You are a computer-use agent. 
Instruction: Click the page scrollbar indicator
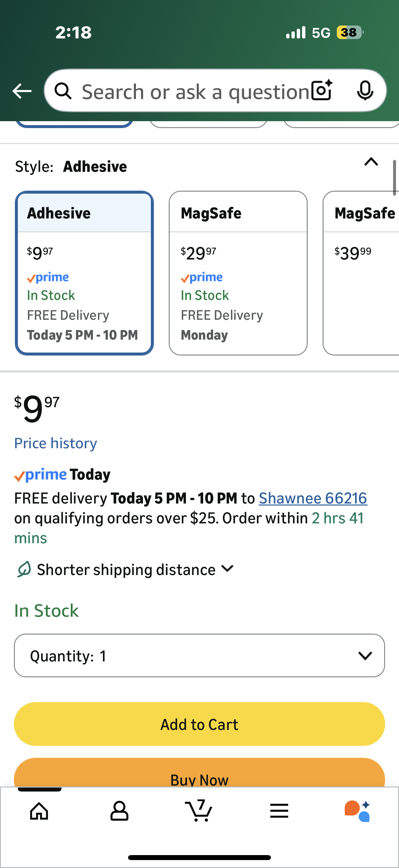pyautogui.click(x=394, y=177)
